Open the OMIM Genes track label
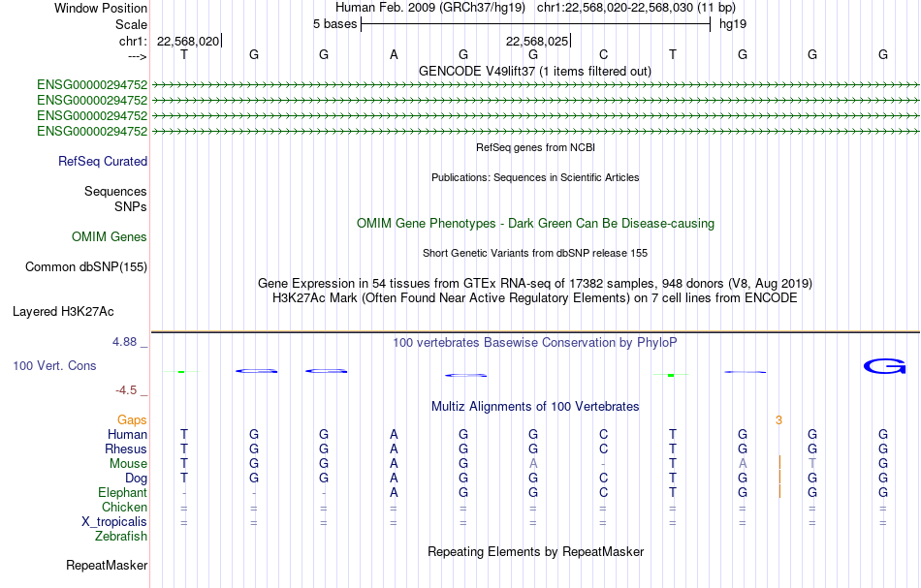921x588 pixels. (110, 237)
